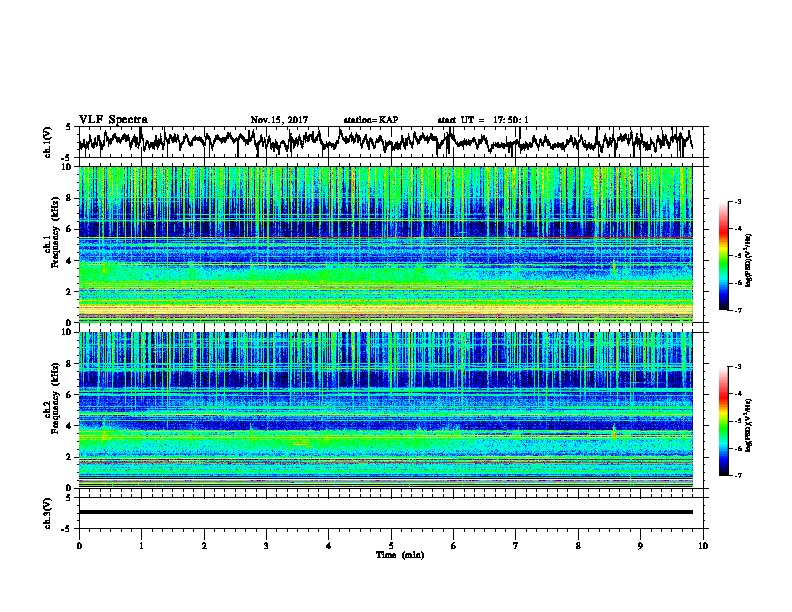Image resolution: width=792 pixels, height=612 pixels.
Task: Click the black ch.3 voltage trace bar
Action: click(385, 512)
